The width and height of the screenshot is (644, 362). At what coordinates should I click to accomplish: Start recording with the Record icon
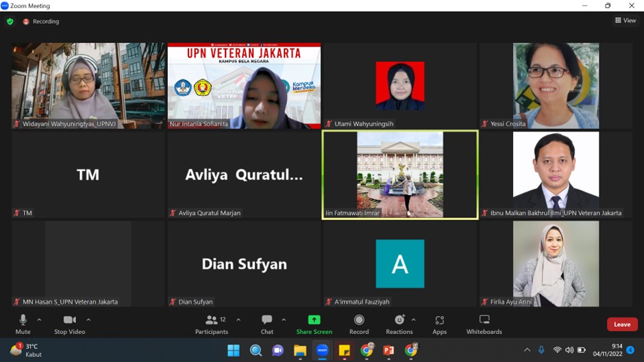coord(359,320)
